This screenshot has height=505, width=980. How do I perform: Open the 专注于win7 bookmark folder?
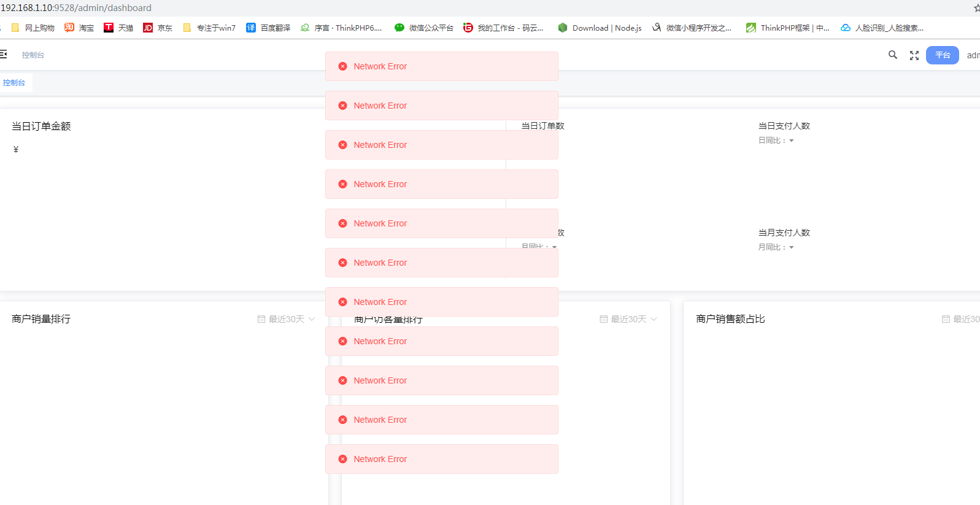[209, 28]
